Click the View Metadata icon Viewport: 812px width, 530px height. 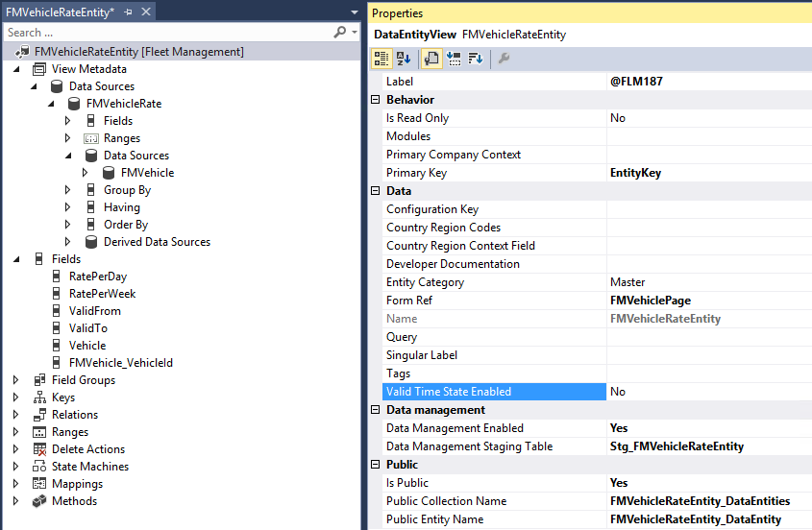(x=39, y=69)
